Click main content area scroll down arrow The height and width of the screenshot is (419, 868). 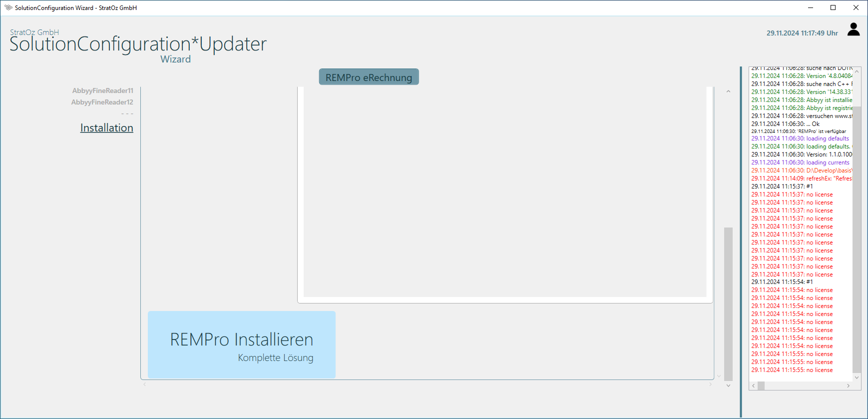click(x=728, y=385)
